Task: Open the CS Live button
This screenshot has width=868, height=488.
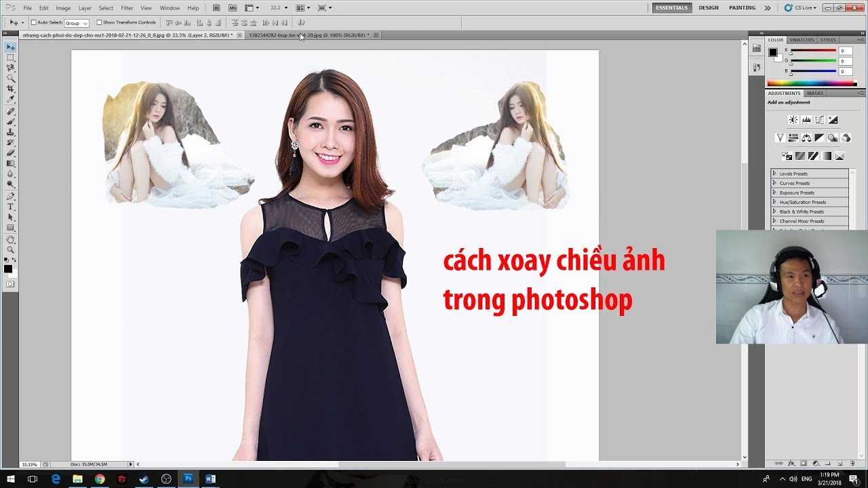Action: point(800,8)
